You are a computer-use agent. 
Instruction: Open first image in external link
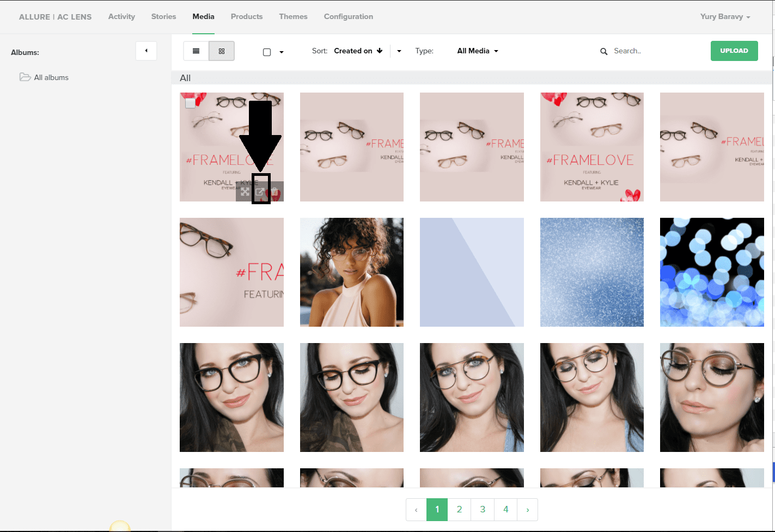click(x=260, y=192)
